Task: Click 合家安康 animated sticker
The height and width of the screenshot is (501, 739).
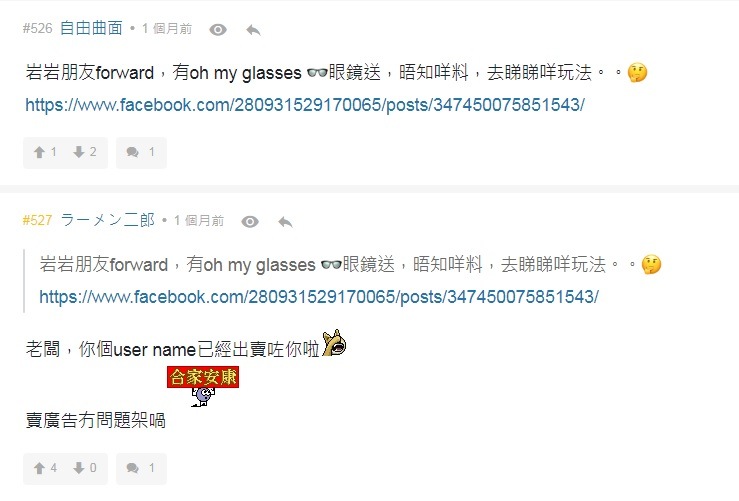Action: [x=203, y=386]
